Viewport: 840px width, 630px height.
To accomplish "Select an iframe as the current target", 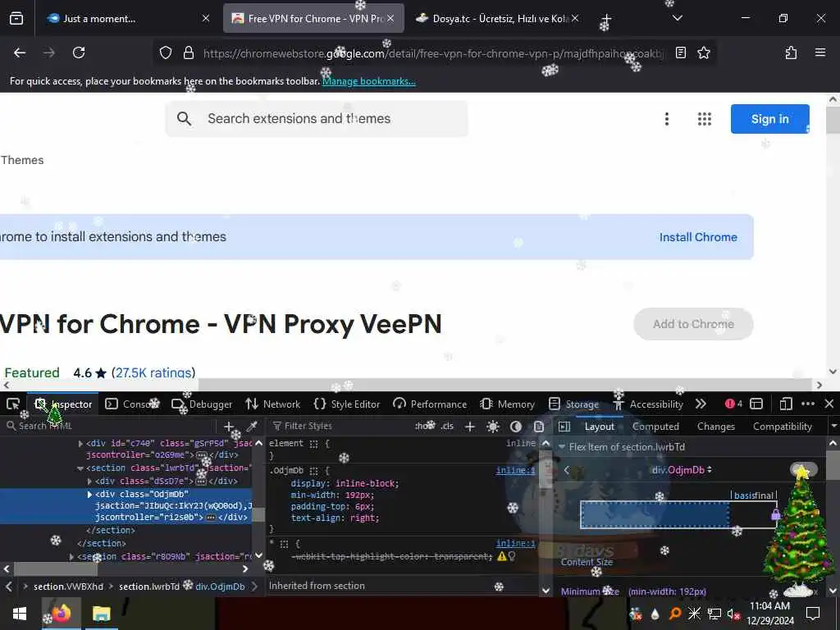I will pos(756,404).
